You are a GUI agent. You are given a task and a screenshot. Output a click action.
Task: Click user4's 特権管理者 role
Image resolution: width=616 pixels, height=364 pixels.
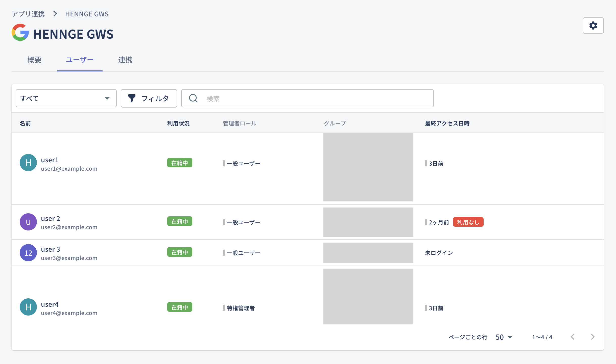click(x=241, y=308)
